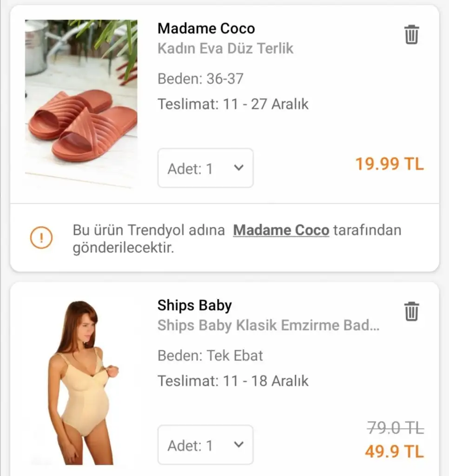Image resolution: width=449 pixels, height=476 pixels.
Task: Click the crossed-out 79.0 TL price
Action: 395,428
